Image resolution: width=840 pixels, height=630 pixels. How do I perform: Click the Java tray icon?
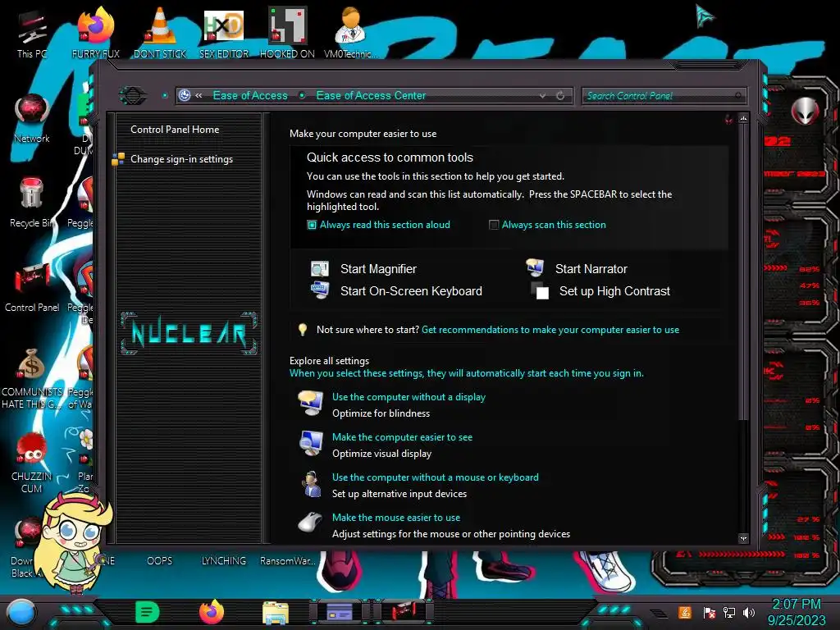pyautogui.click(x=685, y=612)
